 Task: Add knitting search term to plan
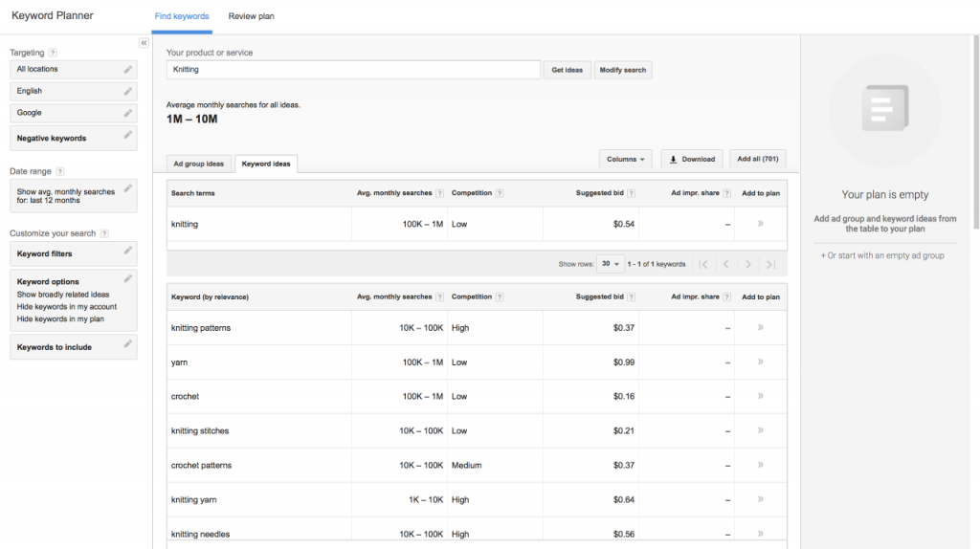coord(761,224)
